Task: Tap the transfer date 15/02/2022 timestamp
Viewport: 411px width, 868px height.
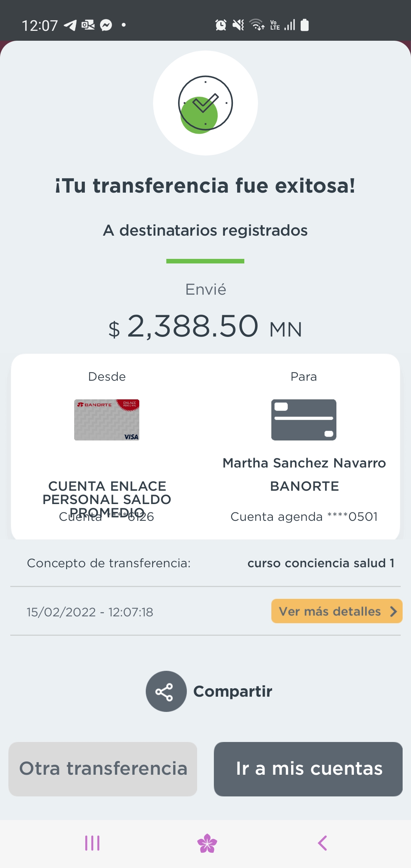Action: 90,612
